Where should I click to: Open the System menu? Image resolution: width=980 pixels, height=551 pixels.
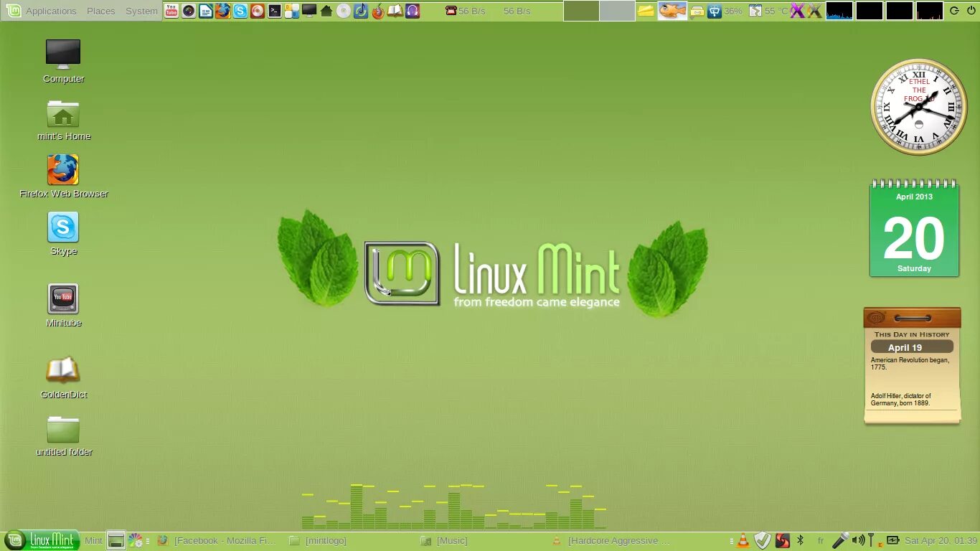pos(141,11)
